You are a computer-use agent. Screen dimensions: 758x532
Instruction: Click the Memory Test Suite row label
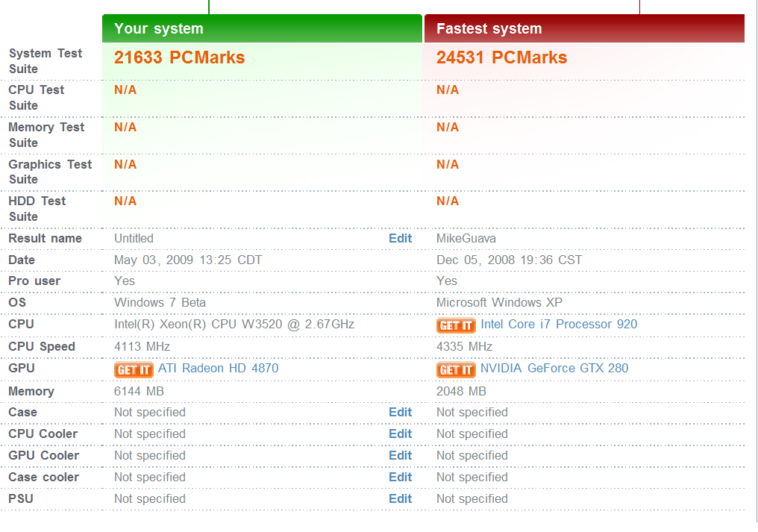(46, 135)
